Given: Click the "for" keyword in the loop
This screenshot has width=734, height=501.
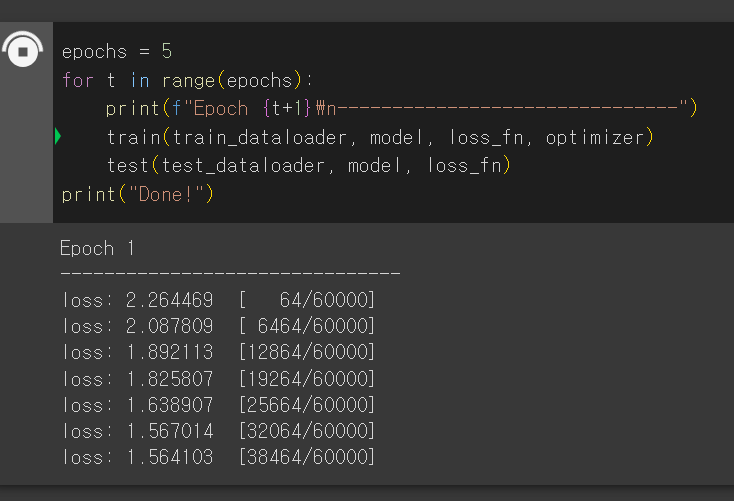Looking at the screenshot, I should point(78,80).
